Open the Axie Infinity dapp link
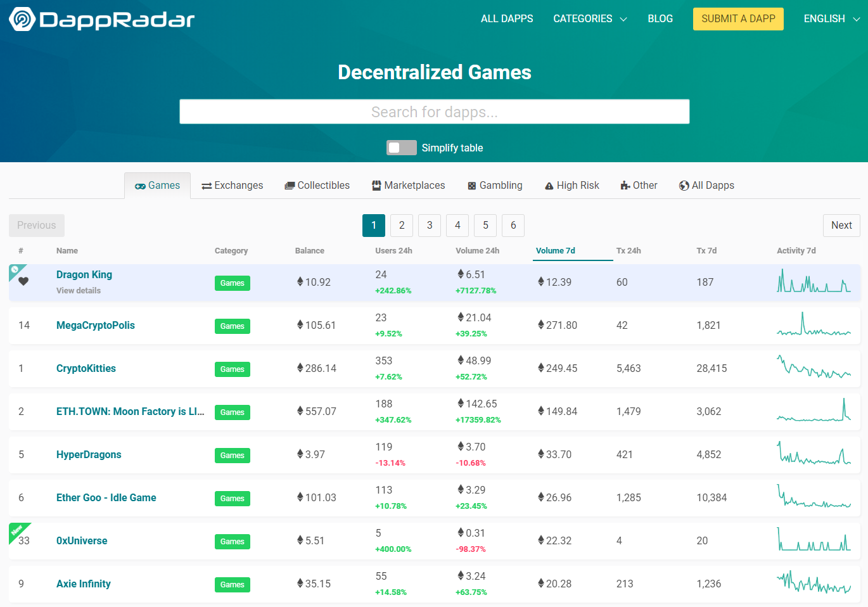The height and width of the screenshot is (607, 868). [x=84, y=584]
